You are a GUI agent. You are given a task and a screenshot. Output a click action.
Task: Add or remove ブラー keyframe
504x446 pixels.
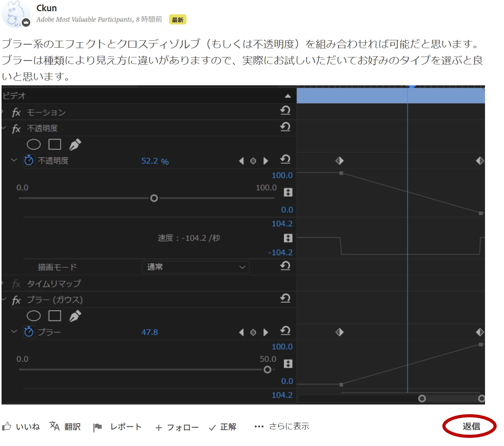(x=253, y=332)
